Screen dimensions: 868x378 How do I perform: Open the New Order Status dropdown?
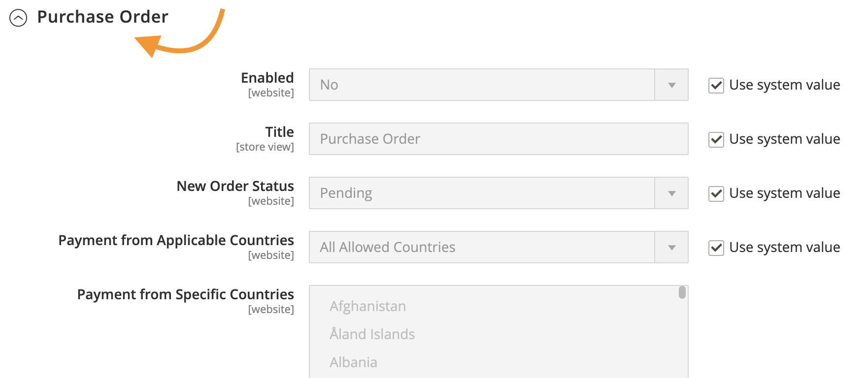pyautogui.click(x=482, y=193)
